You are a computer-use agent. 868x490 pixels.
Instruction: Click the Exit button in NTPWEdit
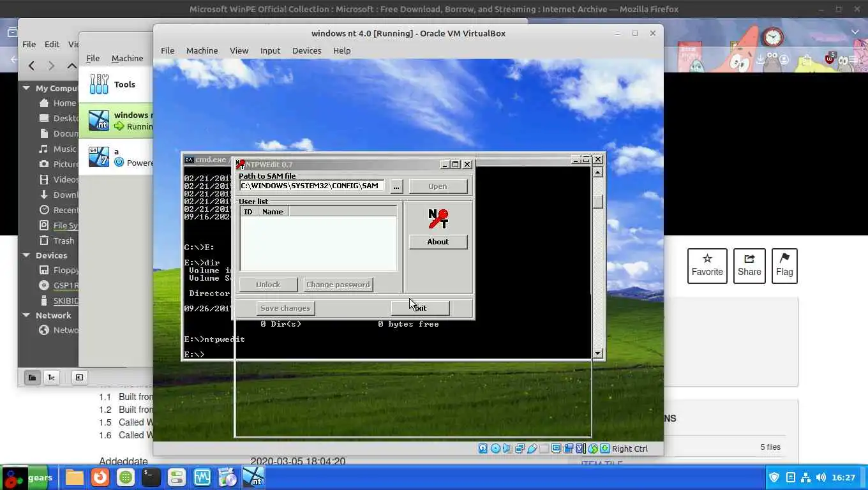[420, 308]
